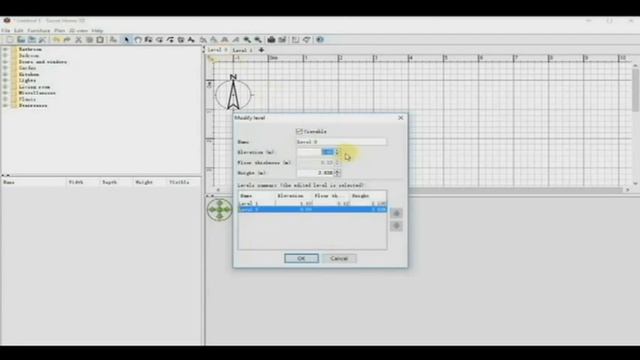Sort furniture list by Name column

(x=33, y=182)
